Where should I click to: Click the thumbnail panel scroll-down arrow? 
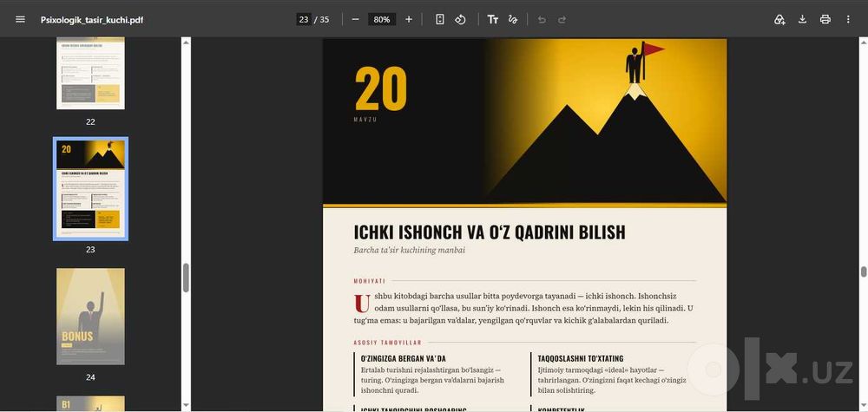tap(186, 407)
